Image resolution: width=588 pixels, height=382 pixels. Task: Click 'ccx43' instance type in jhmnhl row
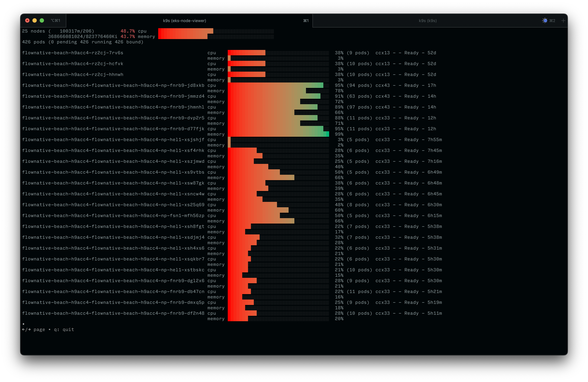pos(383,107)
